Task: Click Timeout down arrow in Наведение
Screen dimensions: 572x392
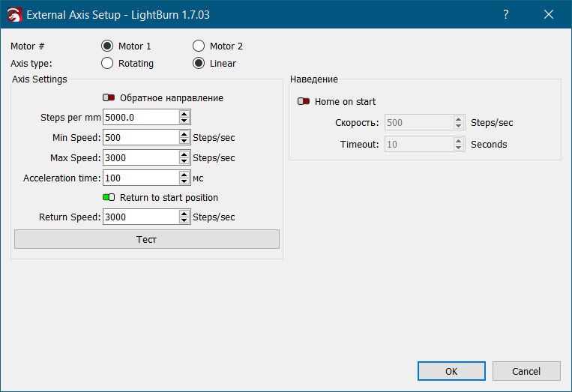Action: point(459,148)
